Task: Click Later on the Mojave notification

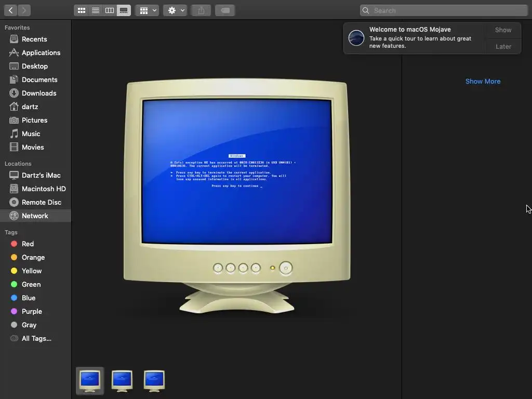Action: tap(503, 46)
